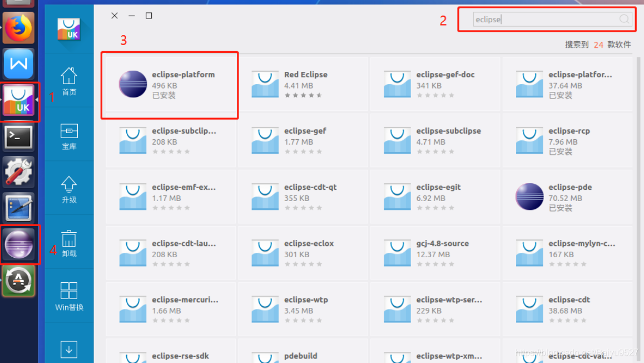The image size is (644, 363).
Task: Open gcj-4.8-source package icon
Action: click(397, 253)
